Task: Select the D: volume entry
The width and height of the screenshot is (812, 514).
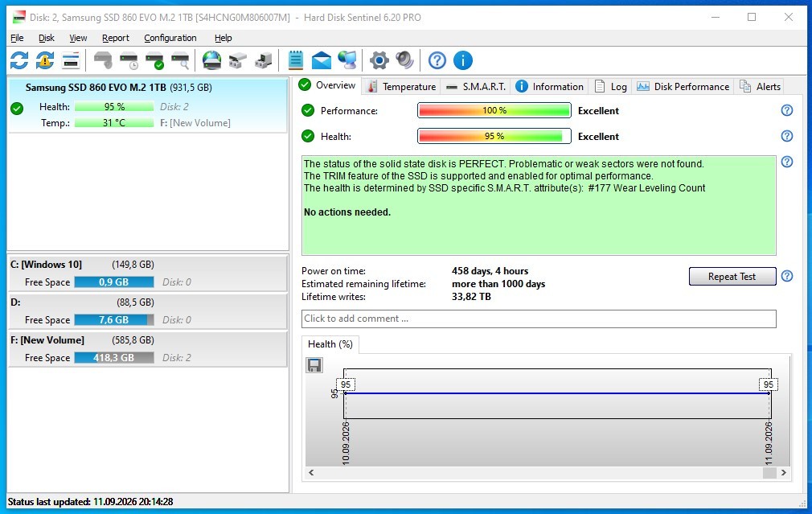Action: (148, 310)
